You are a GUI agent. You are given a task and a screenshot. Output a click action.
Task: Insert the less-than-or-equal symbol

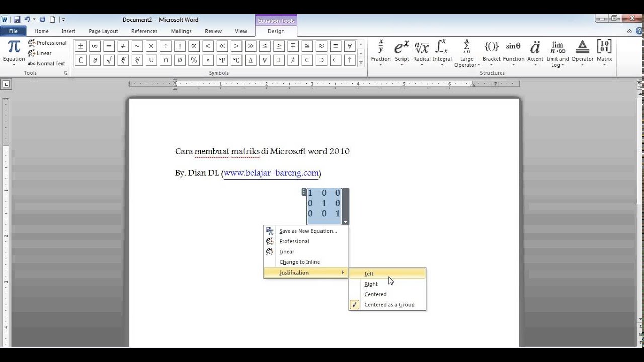click(265, 46)
